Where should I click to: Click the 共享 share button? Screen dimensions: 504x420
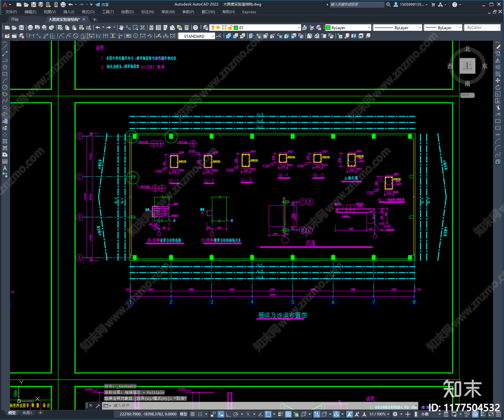pos(102,4)
